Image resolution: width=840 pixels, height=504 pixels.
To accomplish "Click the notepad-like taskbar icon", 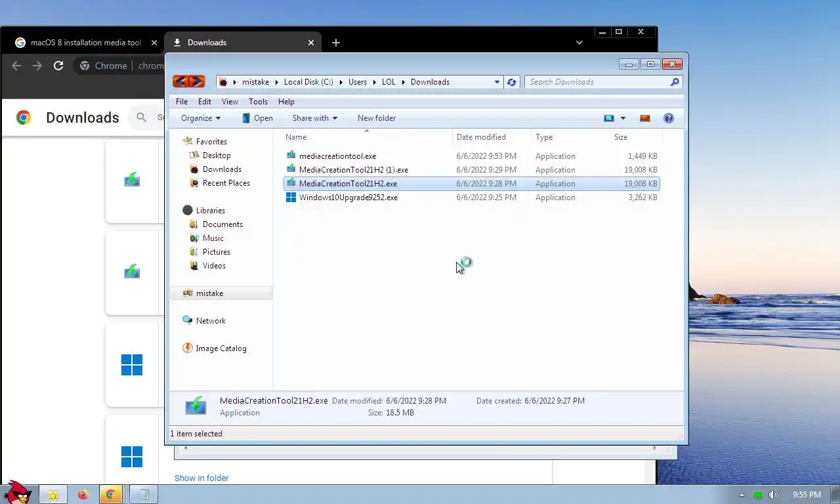I will 144,495.
